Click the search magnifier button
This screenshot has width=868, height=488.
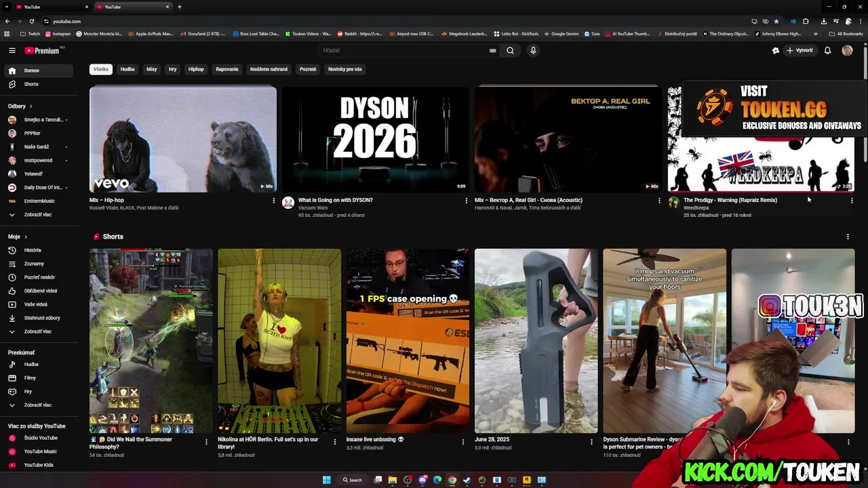tap(510, 50)
